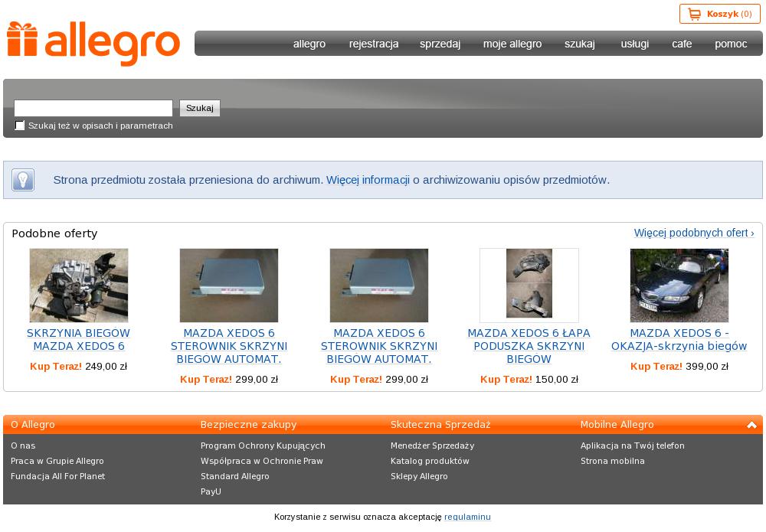Open SKRZYNIA BIEGÓW MAZDA XEDOS 6 offer
The height and width of the screenshot is (532, 766).
point(79,340)
